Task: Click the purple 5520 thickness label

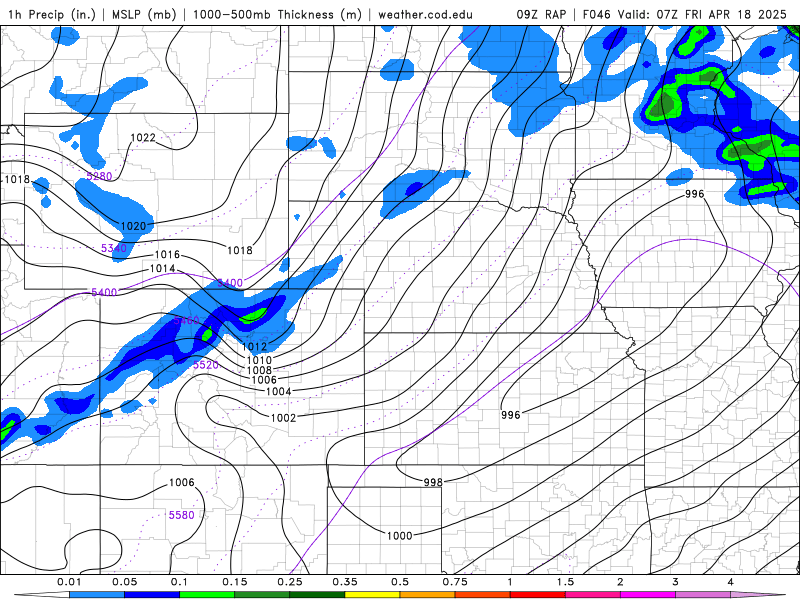Action: [x=206, y=365]
